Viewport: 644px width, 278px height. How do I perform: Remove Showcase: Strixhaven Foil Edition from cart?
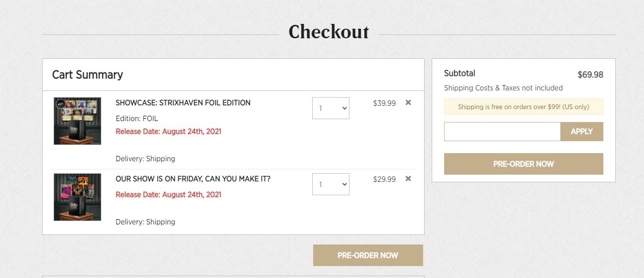[x=408, y=102]
